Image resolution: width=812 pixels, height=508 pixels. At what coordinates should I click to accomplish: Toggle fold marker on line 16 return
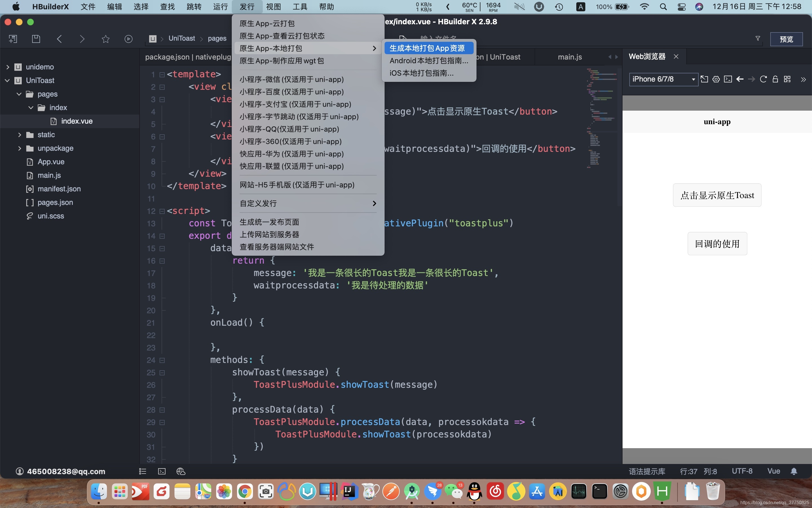pyautogui.click(x=162, y=261)
